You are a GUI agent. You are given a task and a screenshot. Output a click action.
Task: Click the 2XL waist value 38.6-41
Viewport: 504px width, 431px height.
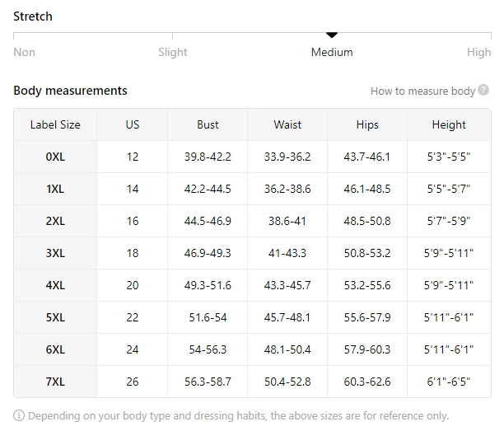coord(287,221)
